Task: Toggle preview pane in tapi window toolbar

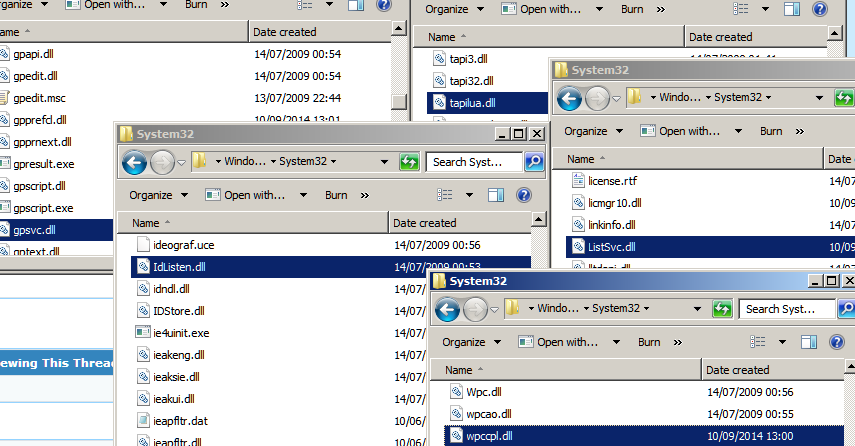Action: (792, 9)
